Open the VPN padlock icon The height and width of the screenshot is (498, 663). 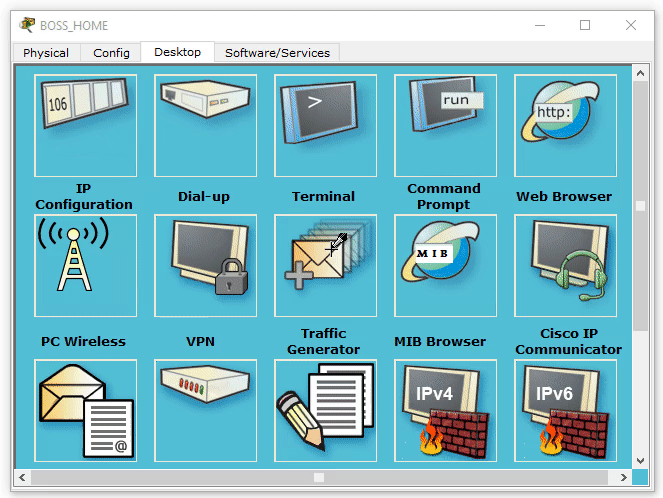tap(205, 265)
